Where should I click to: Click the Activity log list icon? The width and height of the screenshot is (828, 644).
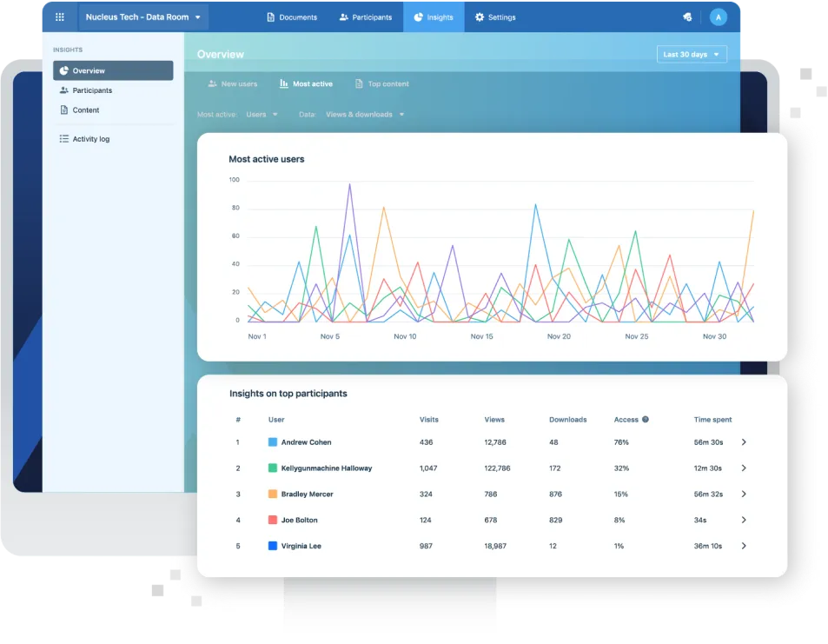click(64, 139)
